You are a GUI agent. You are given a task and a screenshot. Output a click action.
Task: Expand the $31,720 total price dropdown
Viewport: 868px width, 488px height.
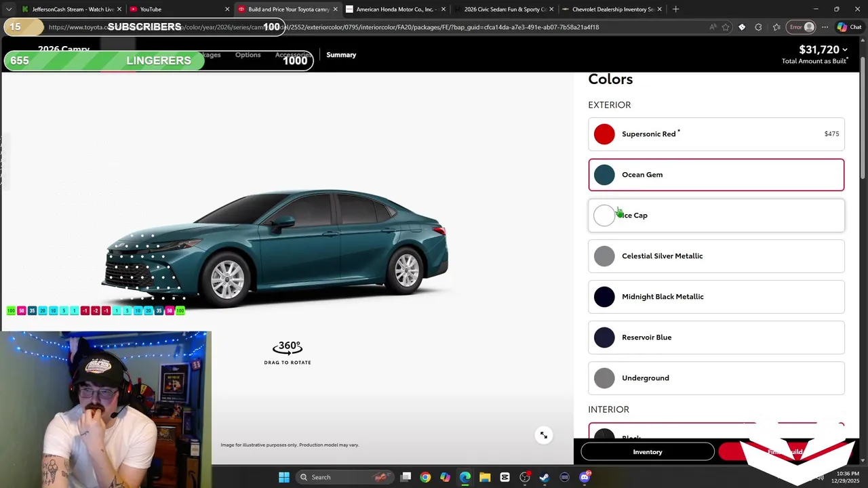(x=844, y=49)
